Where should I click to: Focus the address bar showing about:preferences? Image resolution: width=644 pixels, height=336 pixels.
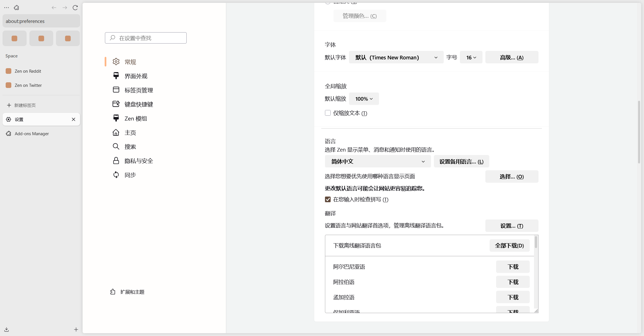[41, 21]
